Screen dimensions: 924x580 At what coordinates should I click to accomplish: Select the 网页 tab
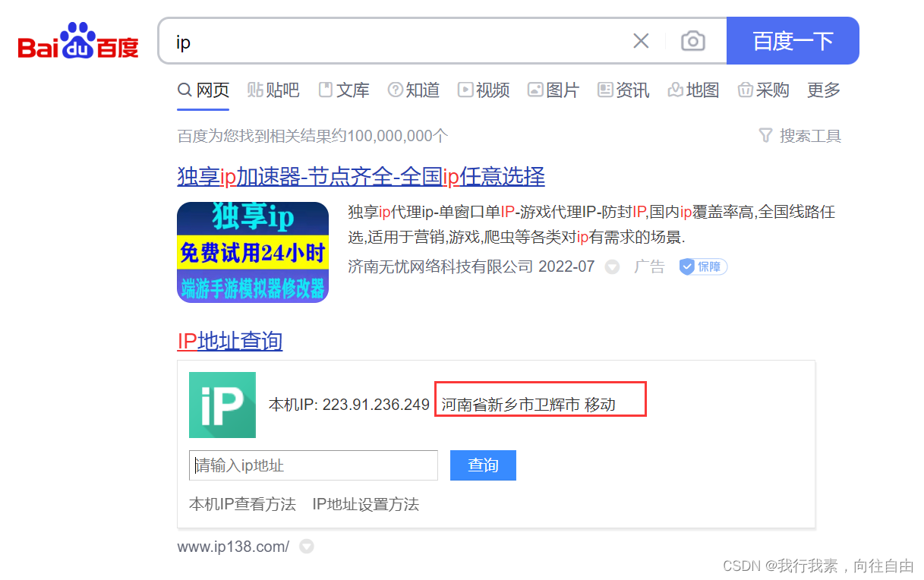tap(203, 90)
